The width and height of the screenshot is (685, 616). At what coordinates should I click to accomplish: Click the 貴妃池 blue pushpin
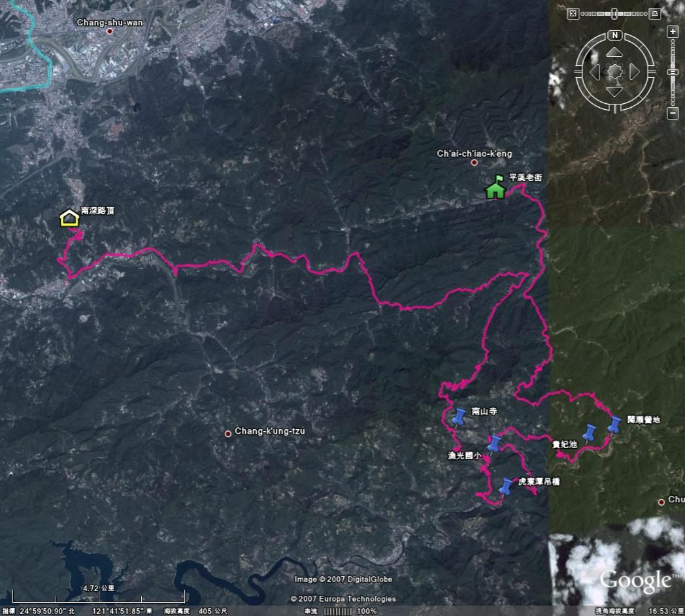click(590, 433)
